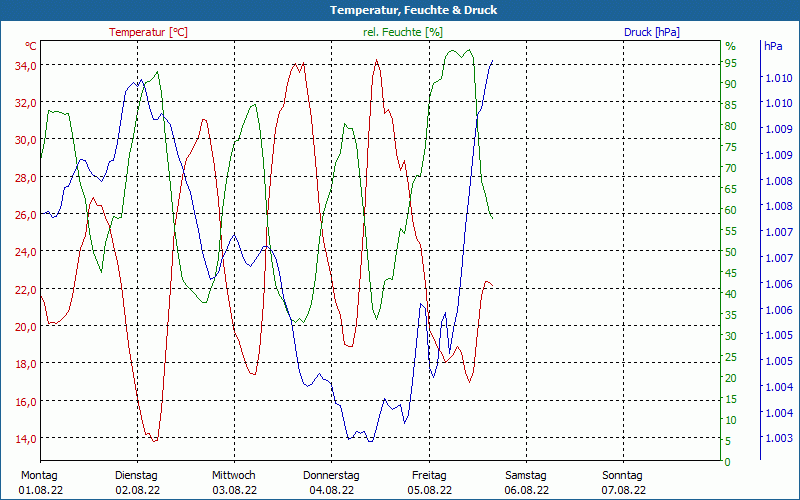Image resolution: width=800 pixels, height=500 pixels.
Task: Click the 'Montag' day label
Action: [39, 476]
